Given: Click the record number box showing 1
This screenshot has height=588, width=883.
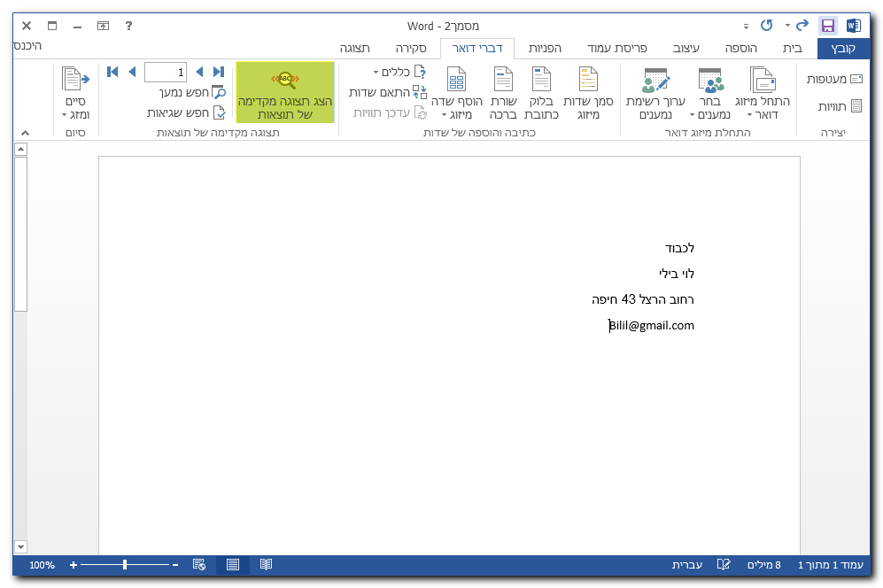Looking at the screenshot, I should [166, 72].
